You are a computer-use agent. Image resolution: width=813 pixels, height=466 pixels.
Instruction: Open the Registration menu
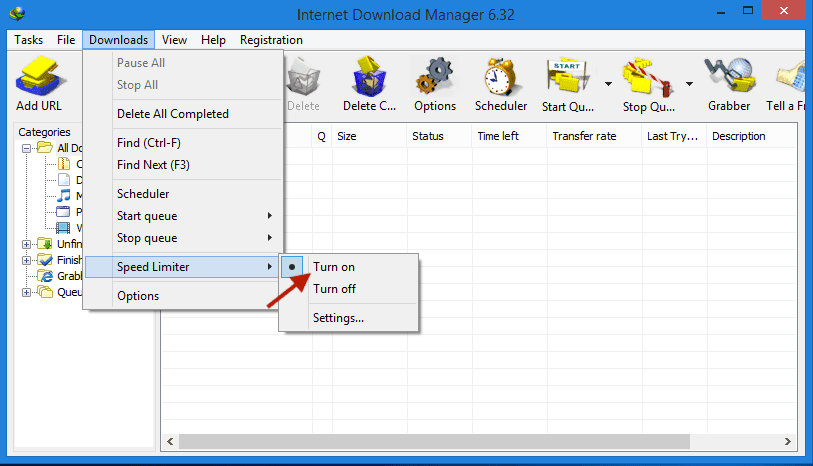click(x=271, y=40)
